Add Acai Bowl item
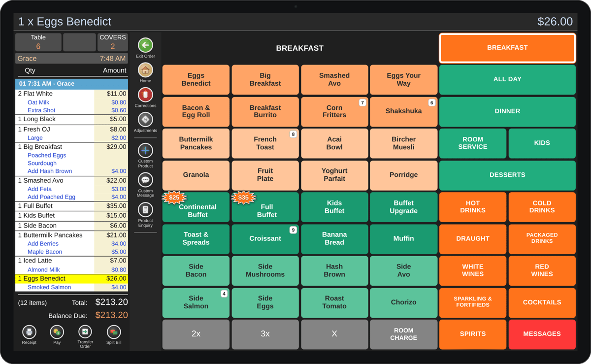The height and width of the screenshot is (364, 591). [x=334, y=143]
